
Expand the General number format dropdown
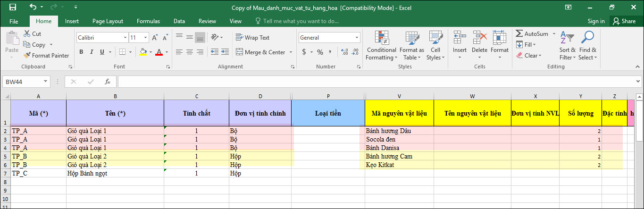coord(356,38)
